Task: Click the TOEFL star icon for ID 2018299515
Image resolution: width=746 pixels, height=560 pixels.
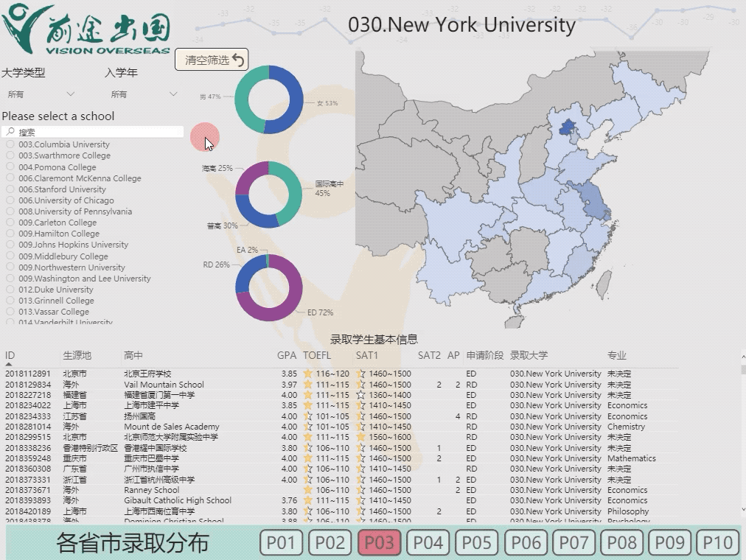Action: (308, 438)
